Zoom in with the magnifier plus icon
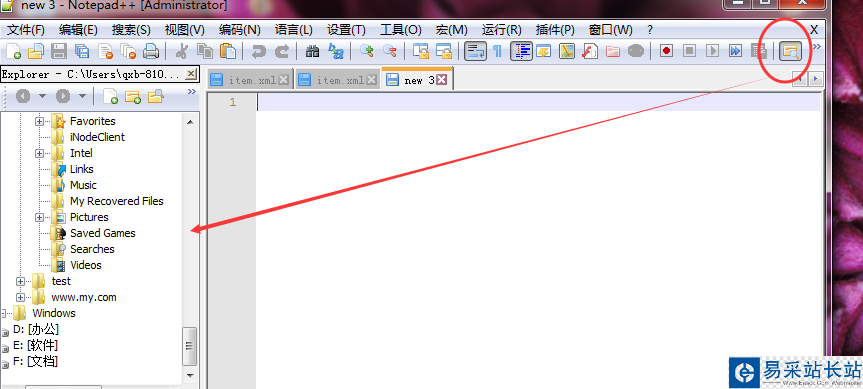This screenshot has width=863, height=389. [367, 51]
